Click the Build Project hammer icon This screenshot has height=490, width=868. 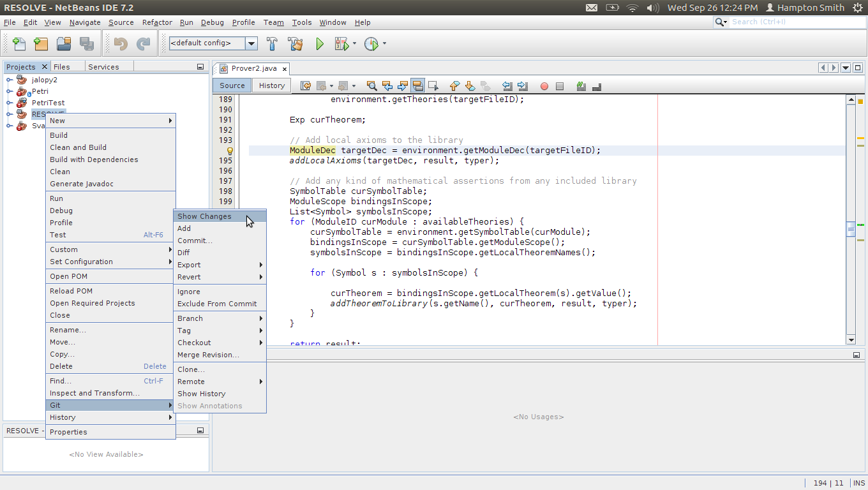coord(272,44)
